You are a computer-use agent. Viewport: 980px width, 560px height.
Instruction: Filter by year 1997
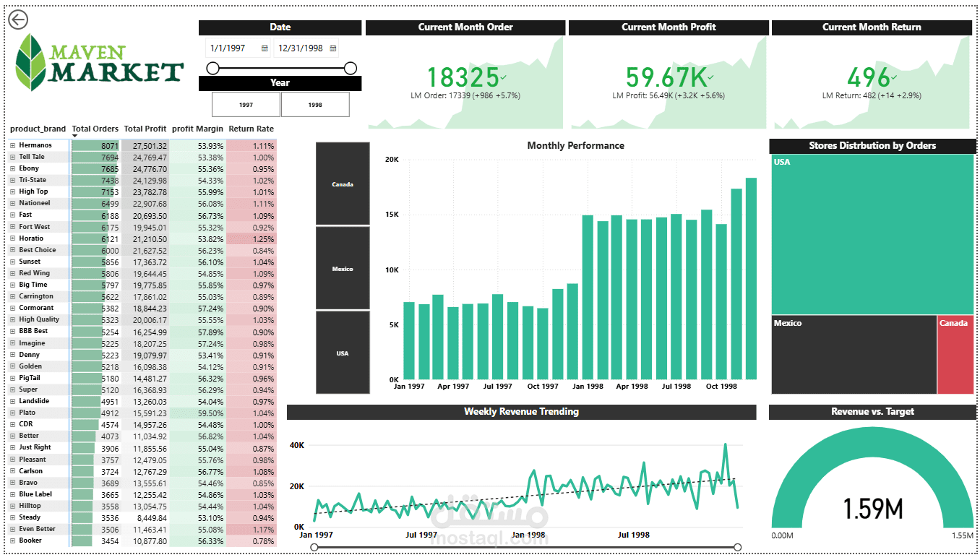click(x=246, y=105)
